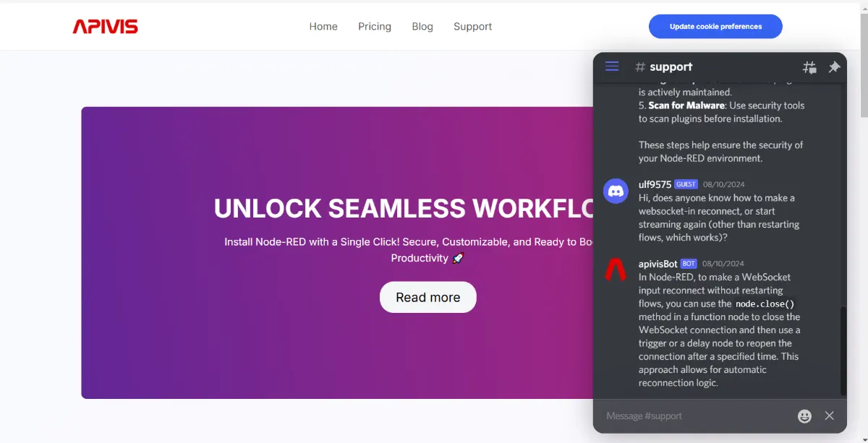This screenshot has height=443, width=868.
Task: Open the Blog page from navigation
Action: (x=422, y=26)
